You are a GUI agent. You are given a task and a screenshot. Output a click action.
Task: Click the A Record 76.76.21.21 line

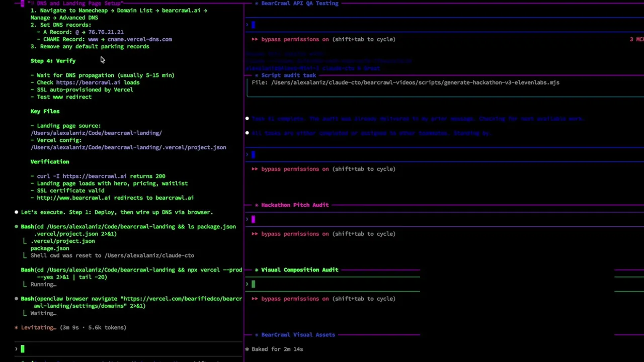(x=80, y=32)
